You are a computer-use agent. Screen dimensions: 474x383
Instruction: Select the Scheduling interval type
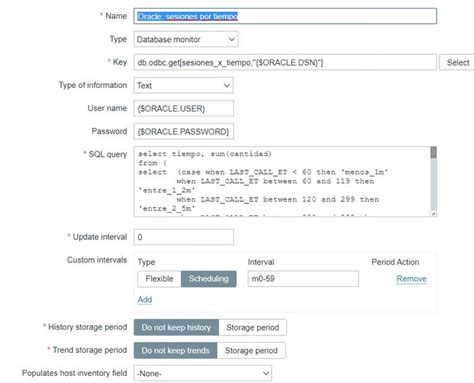coord(209,279)
